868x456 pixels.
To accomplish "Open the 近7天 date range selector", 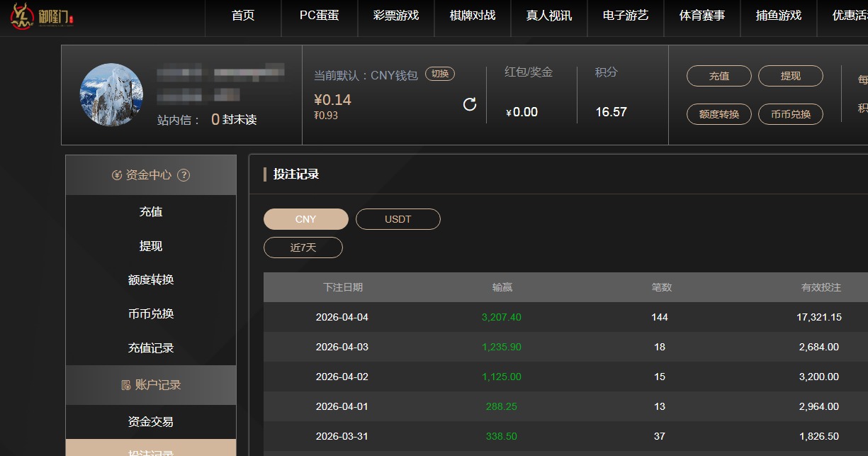I will coord(303,248).
